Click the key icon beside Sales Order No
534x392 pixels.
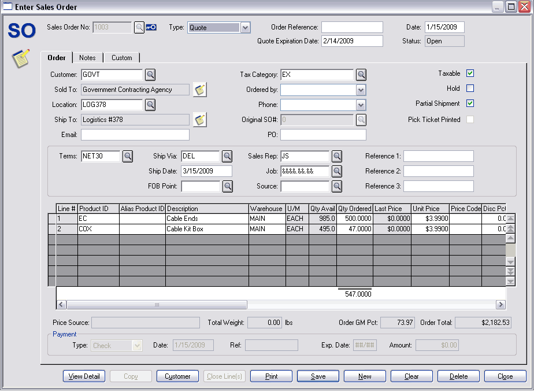click(151, 27)
